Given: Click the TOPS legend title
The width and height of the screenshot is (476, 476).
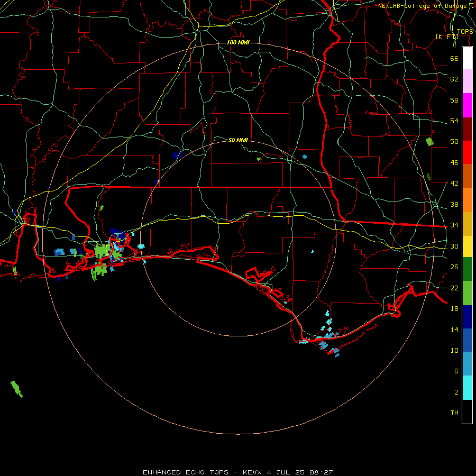Looking at the screenshot, I should (465, 32).
